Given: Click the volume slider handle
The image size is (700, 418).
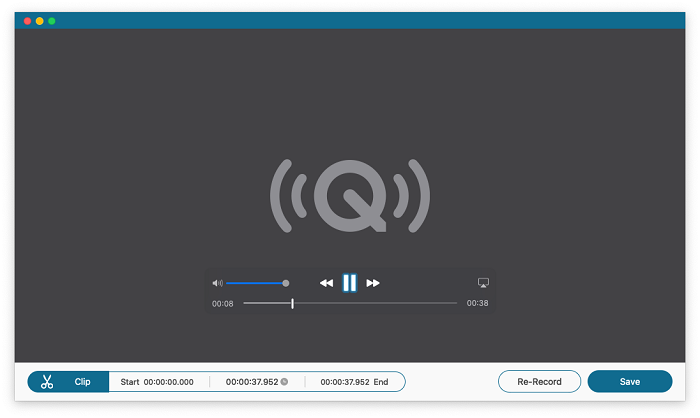Looking at the screenshot, I should pyautogui.click(x=286, y=283).
